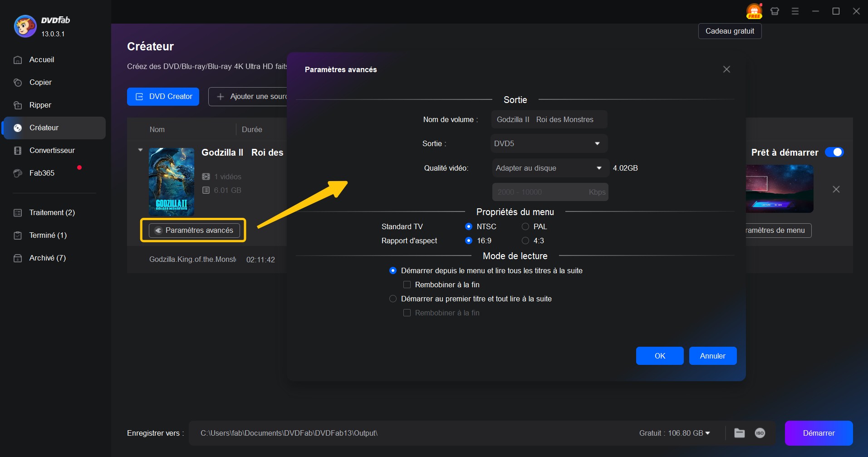This screenshot has height=457, width=868.
Task: Choose the 4:3 aspect ratio
Action: (525, 241)
